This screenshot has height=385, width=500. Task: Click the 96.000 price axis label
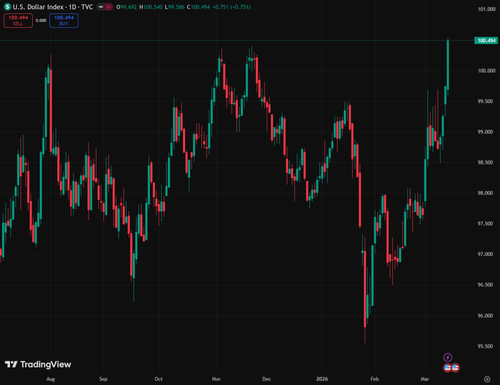pyautogui.click(x=485, y=316)
